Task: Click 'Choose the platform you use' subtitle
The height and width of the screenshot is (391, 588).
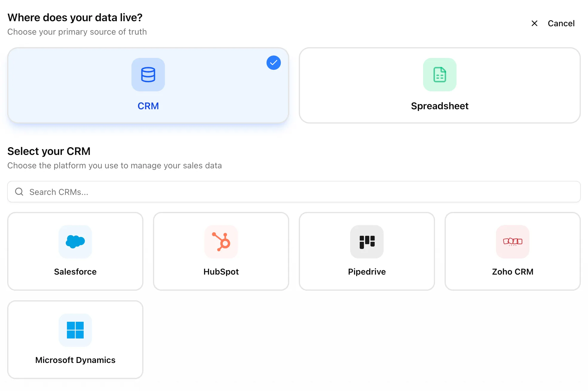Action: tap(115, 165)
